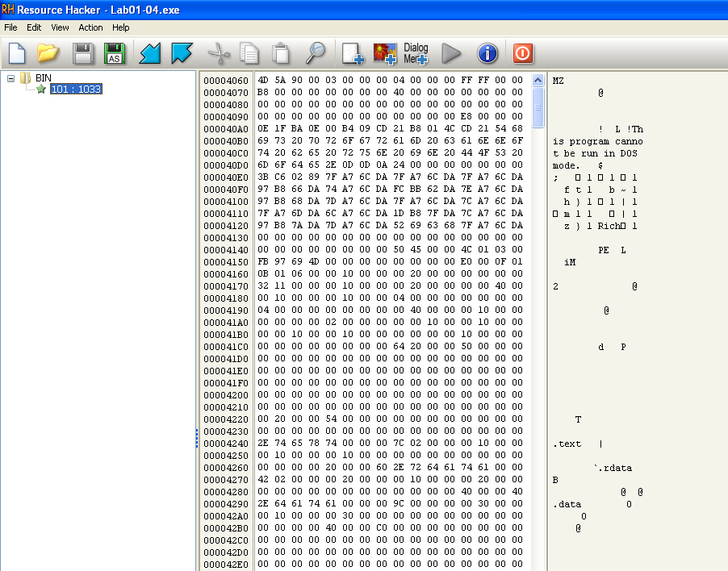The height and width of the screenshot is (571, 728).
Task: Open the Dialog Menu insert tool
Action: coord(416,53)
